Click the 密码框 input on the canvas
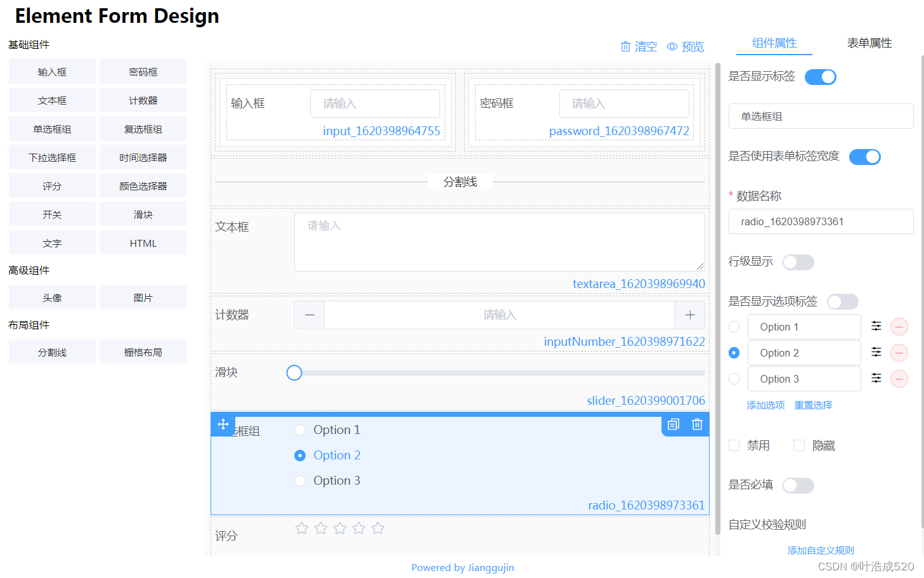 click(624, 103)
